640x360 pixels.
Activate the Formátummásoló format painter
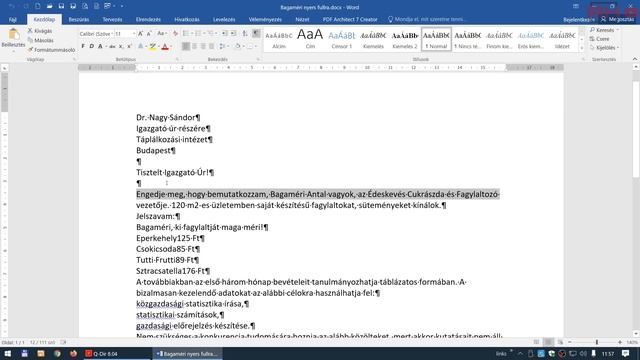point(51,50)
